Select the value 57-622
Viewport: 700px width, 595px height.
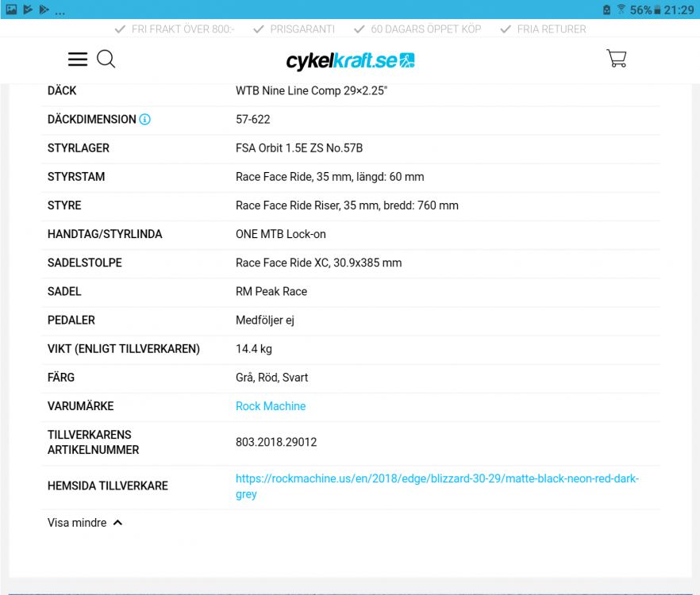[x=252, y=119]
